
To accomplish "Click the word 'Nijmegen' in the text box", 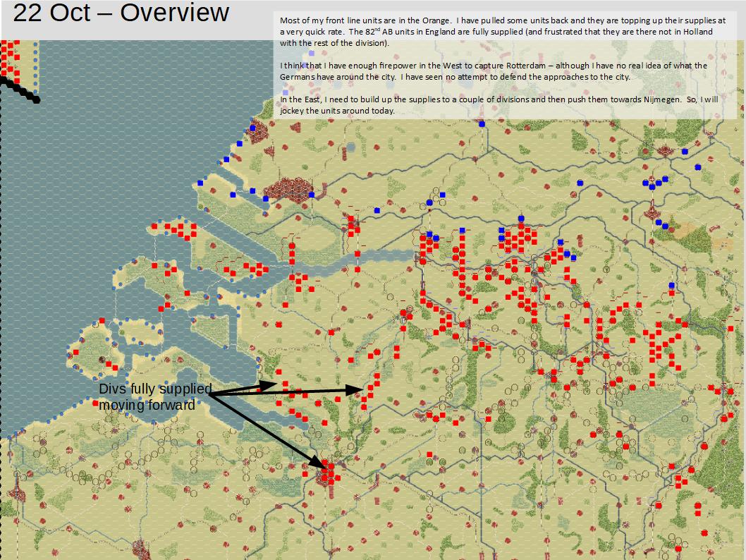I will tap(662, 99).
